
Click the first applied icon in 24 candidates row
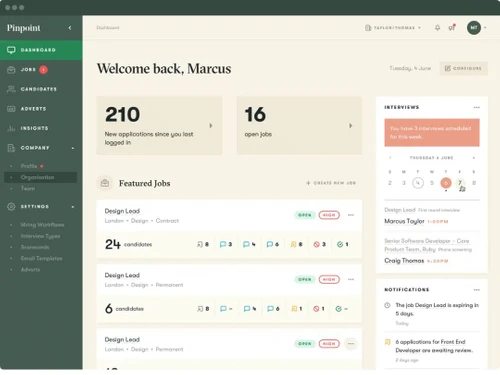pyautogui.click(x=200, y=244)
